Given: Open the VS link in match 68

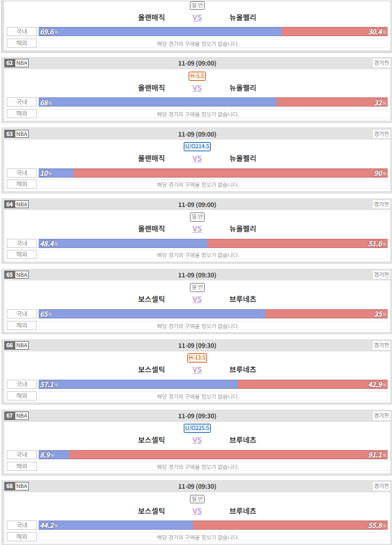Looking at the screenshot, I should 197,511.
